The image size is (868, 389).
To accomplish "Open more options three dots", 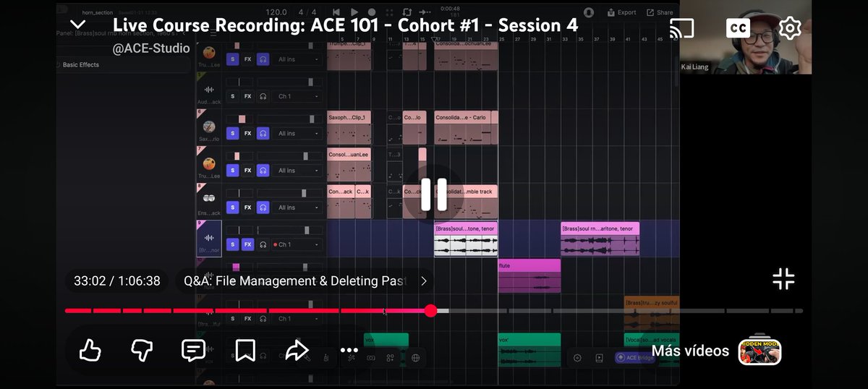I will pos(349,351).
